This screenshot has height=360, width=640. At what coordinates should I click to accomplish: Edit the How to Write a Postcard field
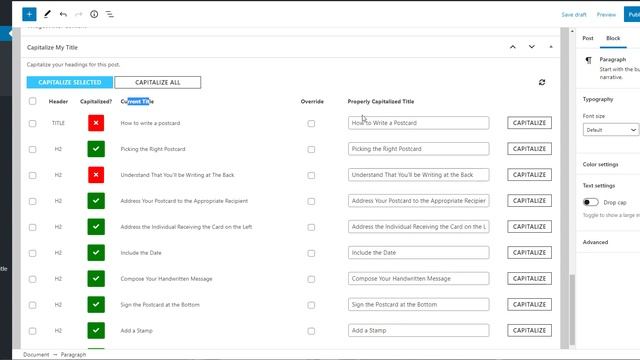pos(418,123)
